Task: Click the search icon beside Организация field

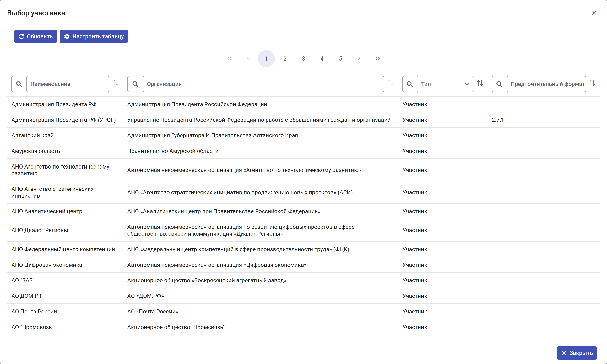Action: [x=135, y=84]
